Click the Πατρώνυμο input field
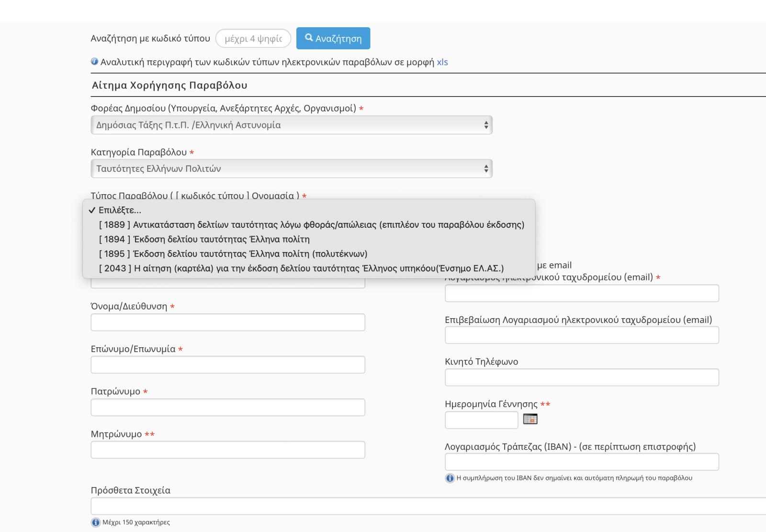The image size is (766, 532). click(228, 407)
